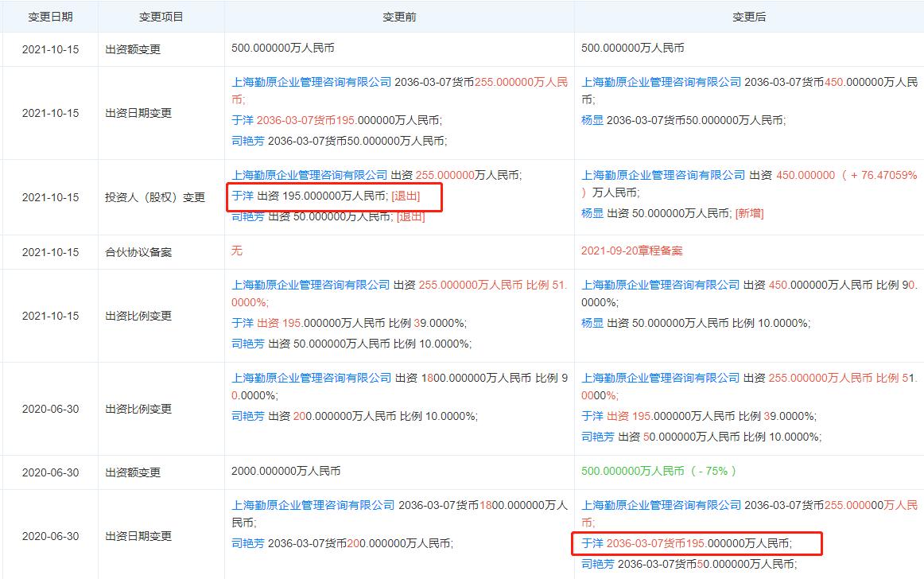Click 出资日期变更 item in the 2021-10-15 row
The image size is (924, 579).
pyautogui.click(x=138, y=113)
